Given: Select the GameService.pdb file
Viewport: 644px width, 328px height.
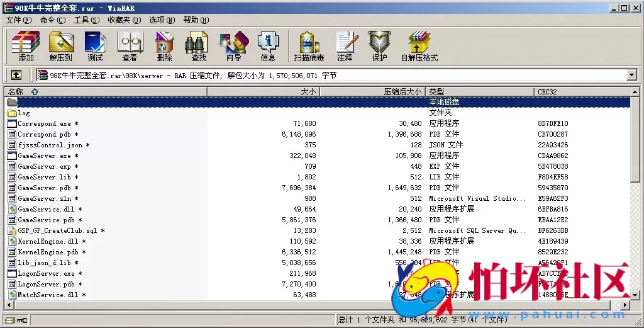Looking at the screenshot, I should tap(46, 220).
